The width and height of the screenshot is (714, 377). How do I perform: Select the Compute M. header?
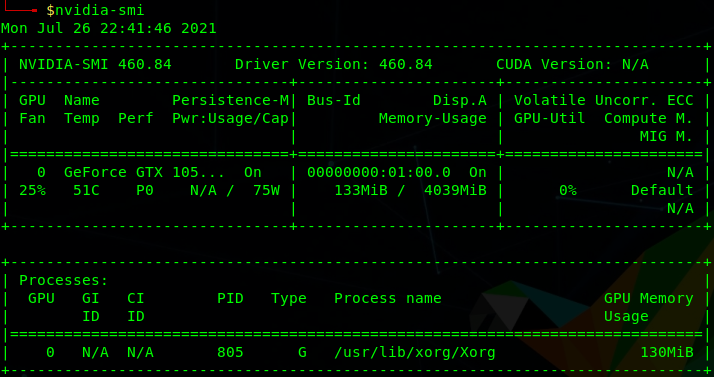(649, 119)
